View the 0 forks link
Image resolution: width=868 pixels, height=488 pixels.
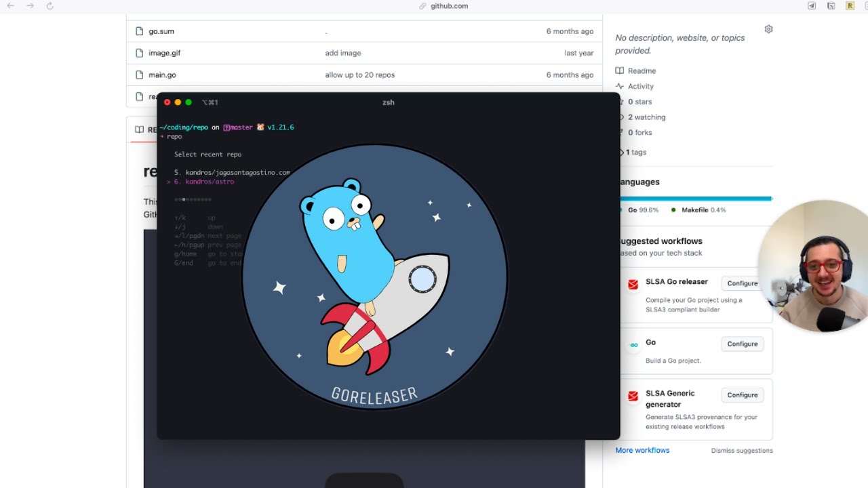coord(639,133)
